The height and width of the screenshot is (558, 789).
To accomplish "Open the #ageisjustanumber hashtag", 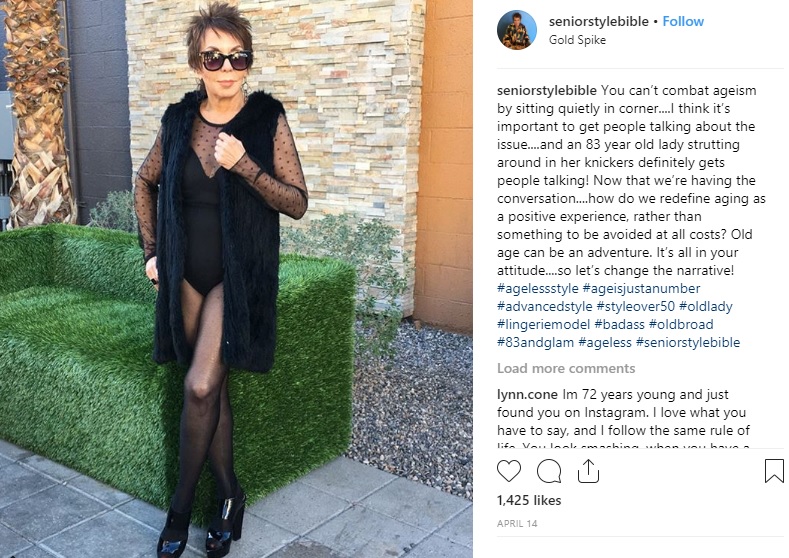I will coord(641,289).
